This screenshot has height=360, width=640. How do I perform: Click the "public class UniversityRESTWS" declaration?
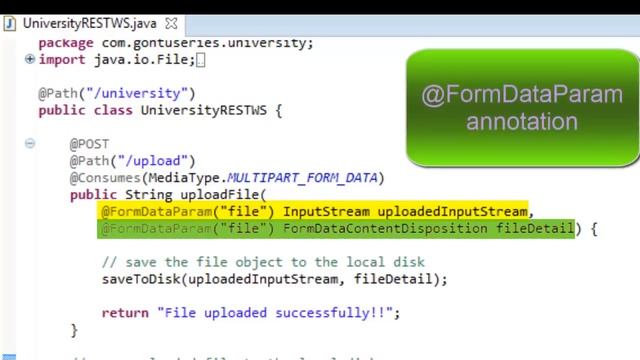tap(160, 110)
